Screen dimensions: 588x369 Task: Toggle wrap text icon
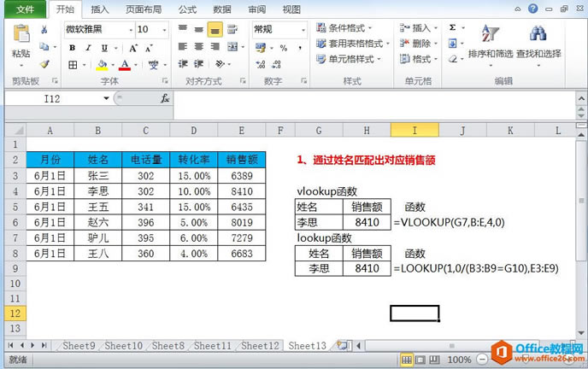click(x=232, y=29)
